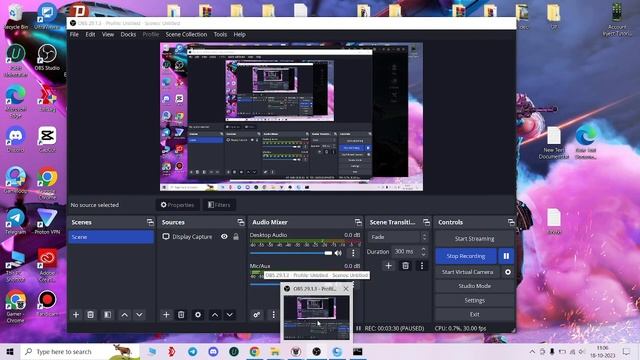The height and width of the screenshot is (360, 640).
Task: Open the File menu
Action: (74, 35)
